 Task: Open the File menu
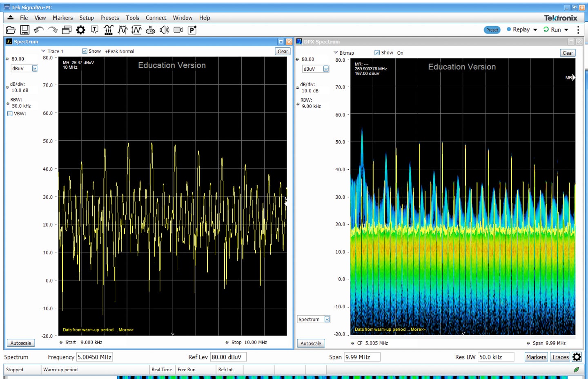(x=24, y=18)
